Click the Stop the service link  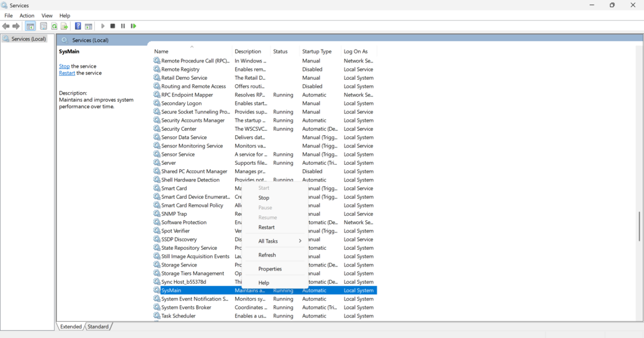(x=64, y=66)
